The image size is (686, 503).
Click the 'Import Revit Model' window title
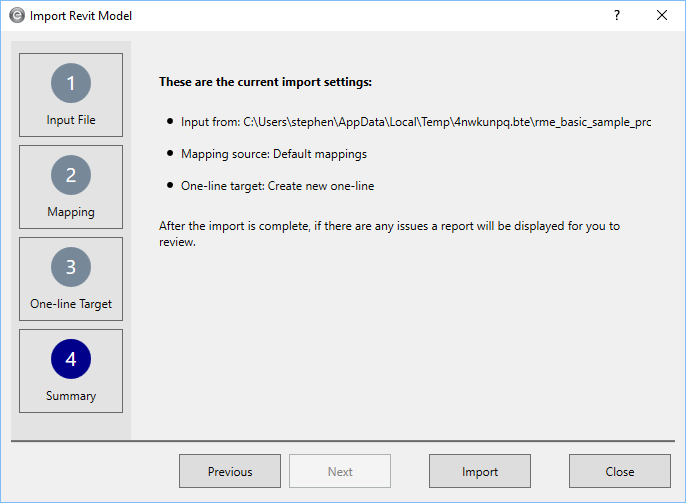[x=81, y=16]
